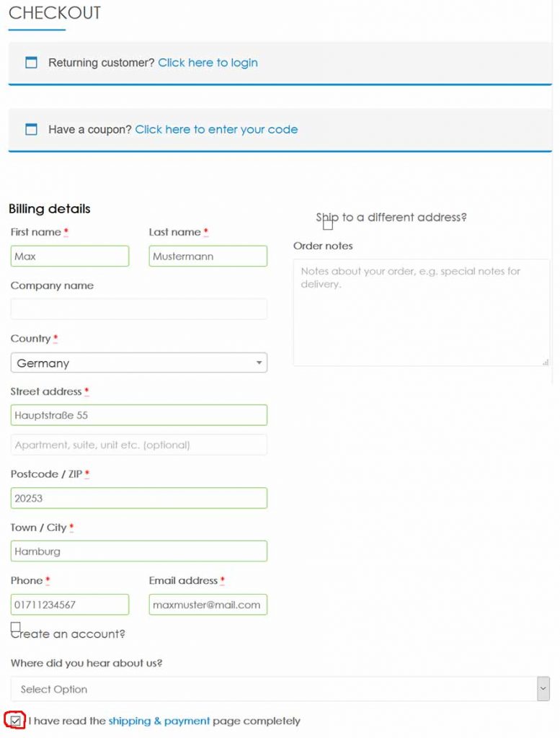Click the window icon beside Returning customer
Image resolution: width=560 pixels, height=738 pixels.
[31, 62]
